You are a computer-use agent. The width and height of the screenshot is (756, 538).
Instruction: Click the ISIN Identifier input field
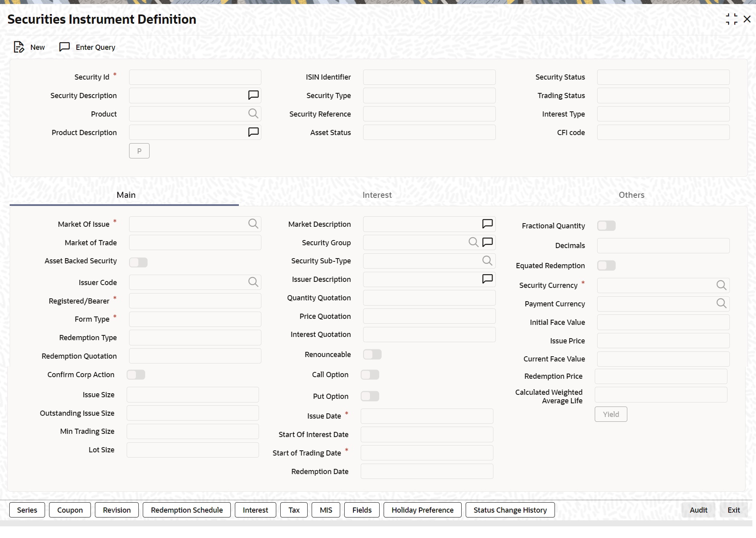429,77
